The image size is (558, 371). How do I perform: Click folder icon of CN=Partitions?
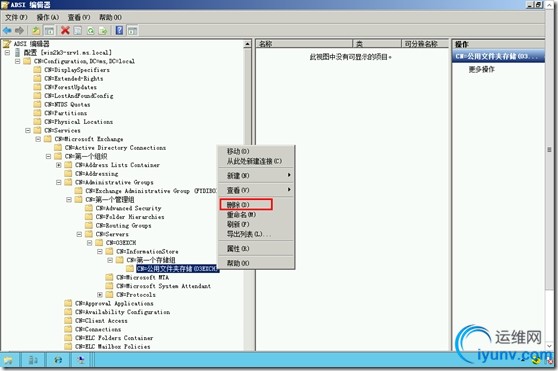coord(37,113)
